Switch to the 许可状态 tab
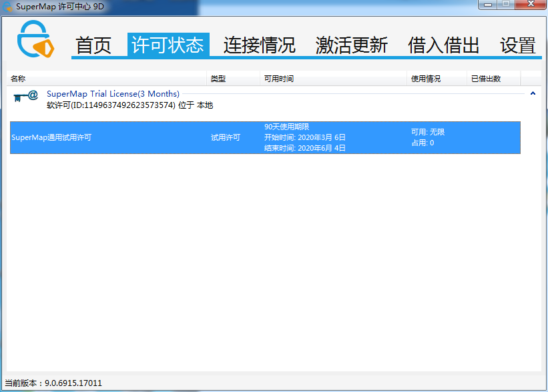Viewport: 548px width, 392px height. point(168,45)
